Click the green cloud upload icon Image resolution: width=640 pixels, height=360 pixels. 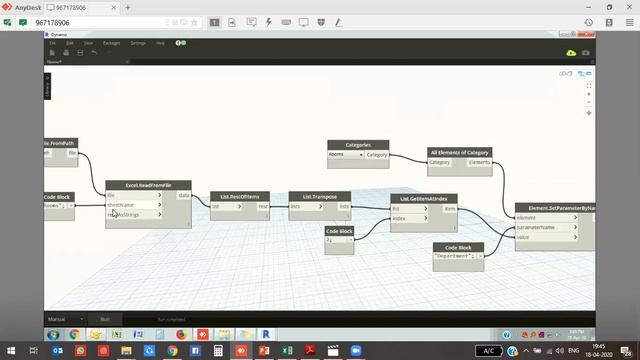[x=571, y=53]
